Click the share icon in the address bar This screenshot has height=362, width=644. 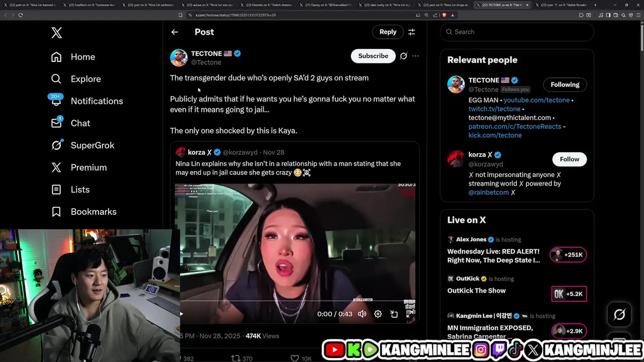tap(435, 15)
